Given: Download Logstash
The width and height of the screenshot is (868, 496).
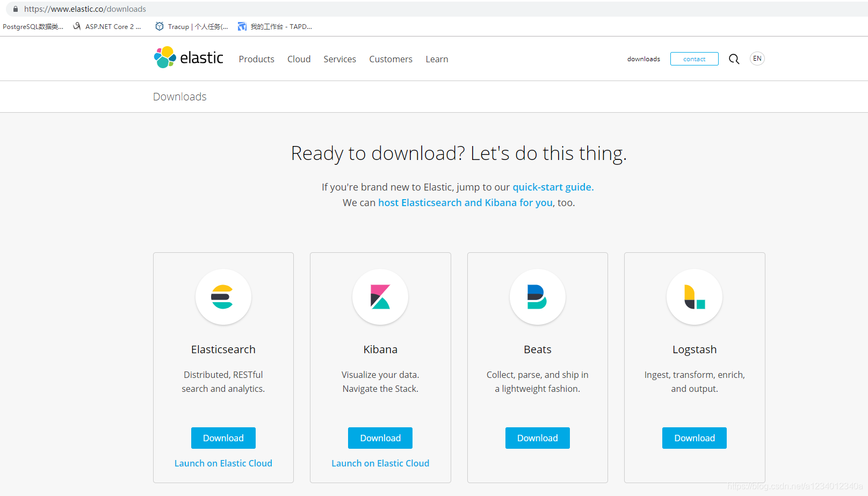Looking at the screenshot, I should coord(695,438).
